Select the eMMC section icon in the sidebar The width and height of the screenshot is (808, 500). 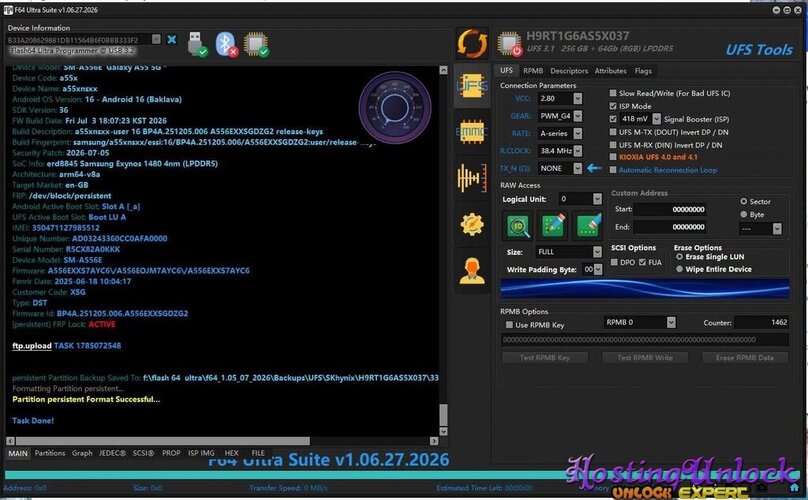(472, 132)
